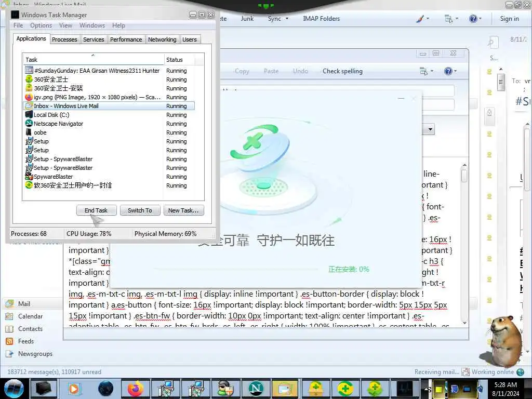Open Help icon in Live Mail toolbar
This screenshot has width=532, height=399.
tap(473, 19)
